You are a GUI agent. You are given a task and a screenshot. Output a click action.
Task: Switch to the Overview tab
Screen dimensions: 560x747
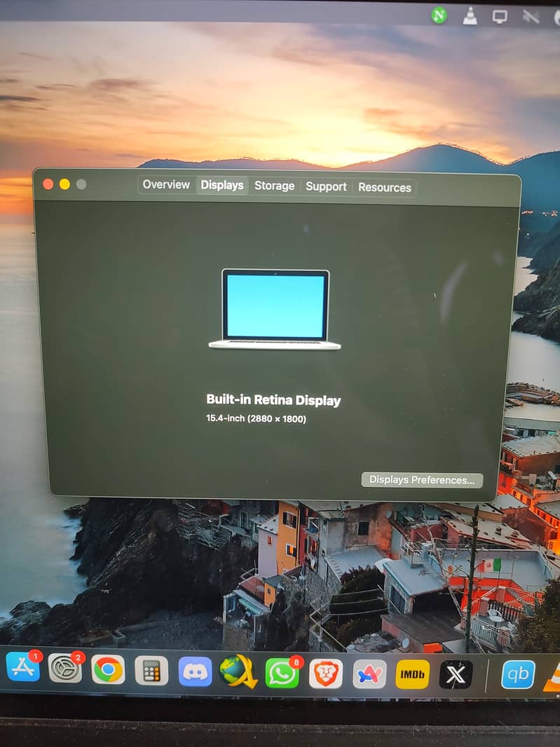tap(166, 185)
